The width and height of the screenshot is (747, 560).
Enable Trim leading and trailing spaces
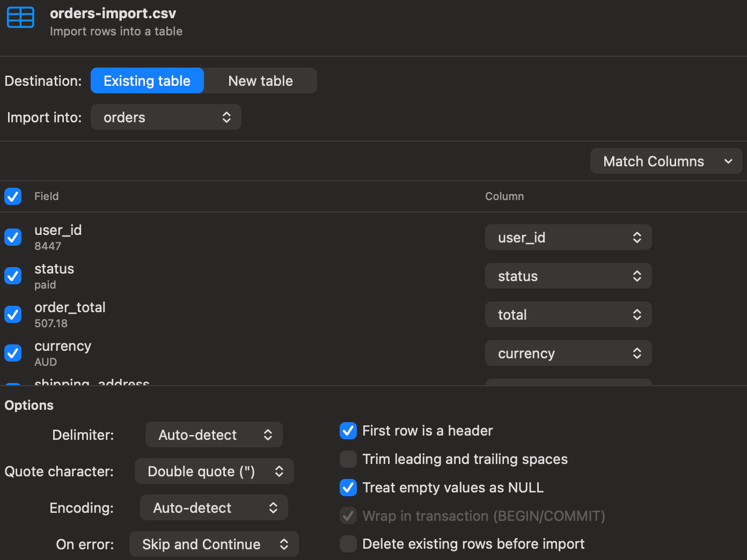click(x=348, y=459)
